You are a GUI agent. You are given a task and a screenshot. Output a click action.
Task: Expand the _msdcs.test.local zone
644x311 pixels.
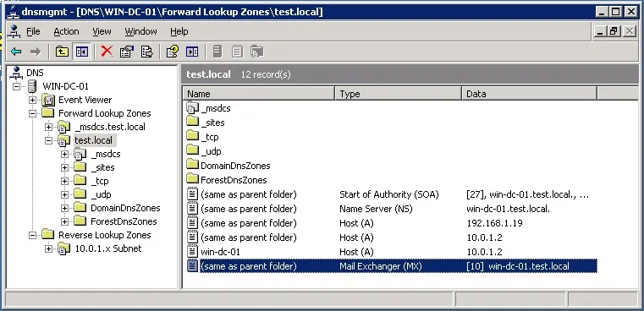48,128
